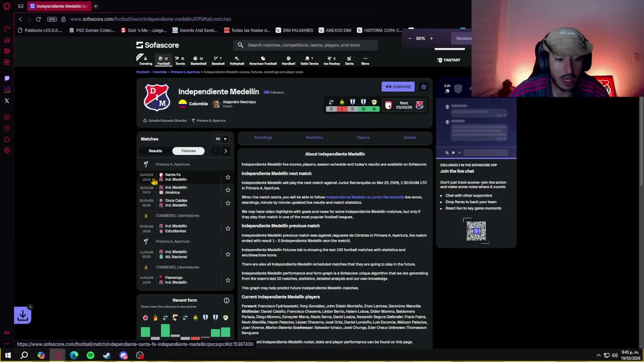
Task: Star the Once Caldas vs Ind. Medellín match
Action: [x=228, y=203]
